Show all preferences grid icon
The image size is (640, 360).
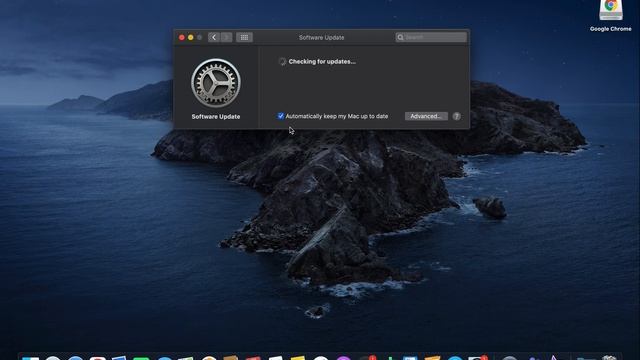(244, 37)
